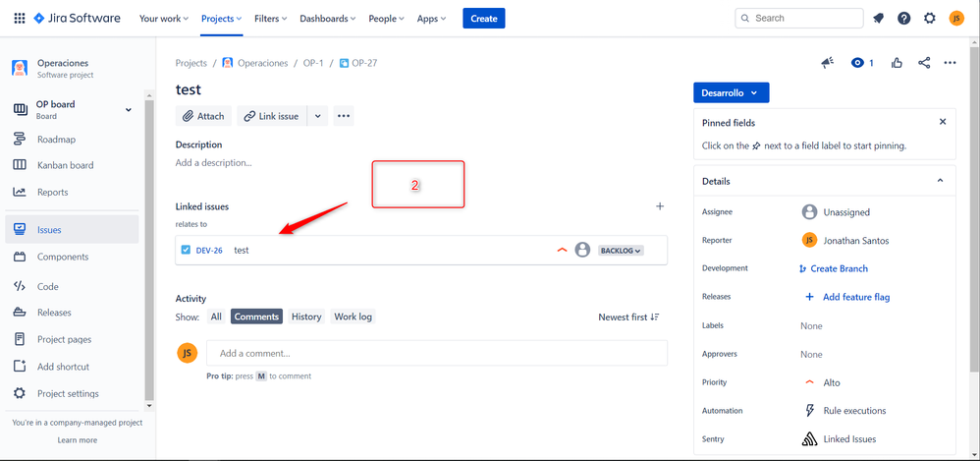Viewport: 980px width, 461px height.
Task: Click the sidebar scrollbar
Action: click(148, 251)
